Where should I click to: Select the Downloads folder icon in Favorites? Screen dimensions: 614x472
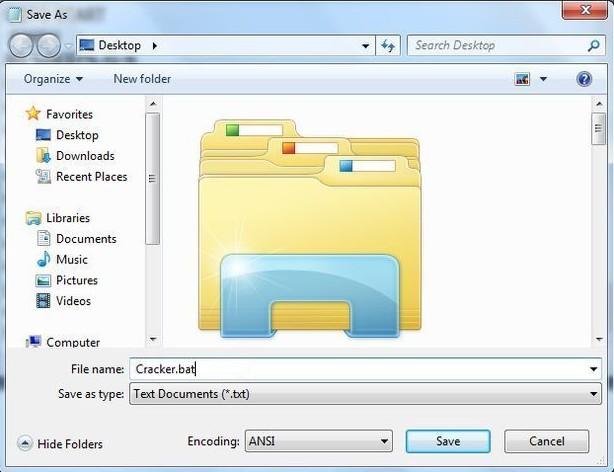point(43,156)
